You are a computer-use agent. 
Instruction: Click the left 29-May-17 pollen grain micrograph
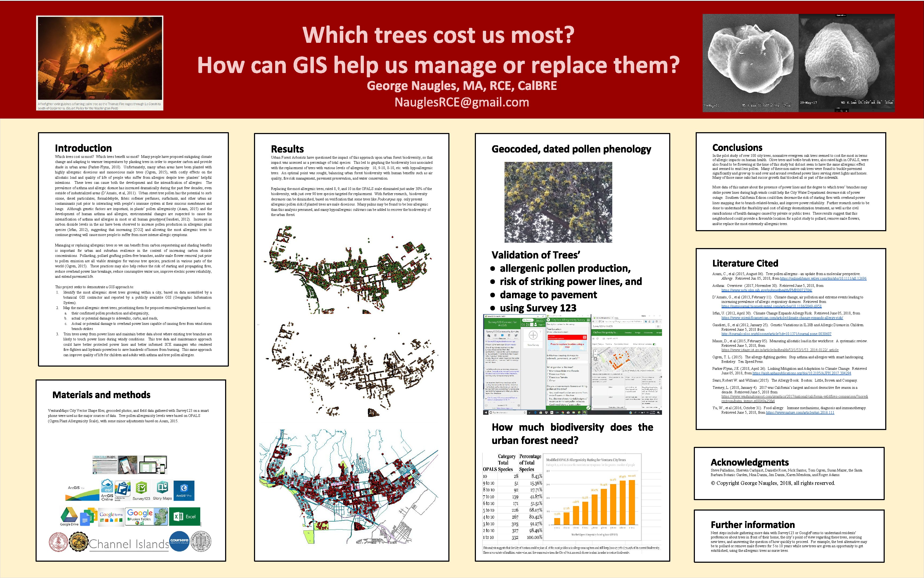click(x=750, y=63)
